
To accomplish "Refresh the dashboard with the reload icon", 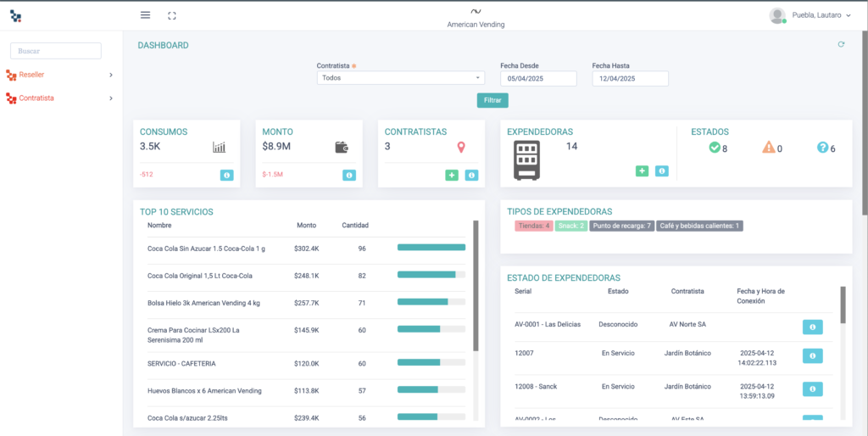I will pyautogui.click(x=841, y=44).
